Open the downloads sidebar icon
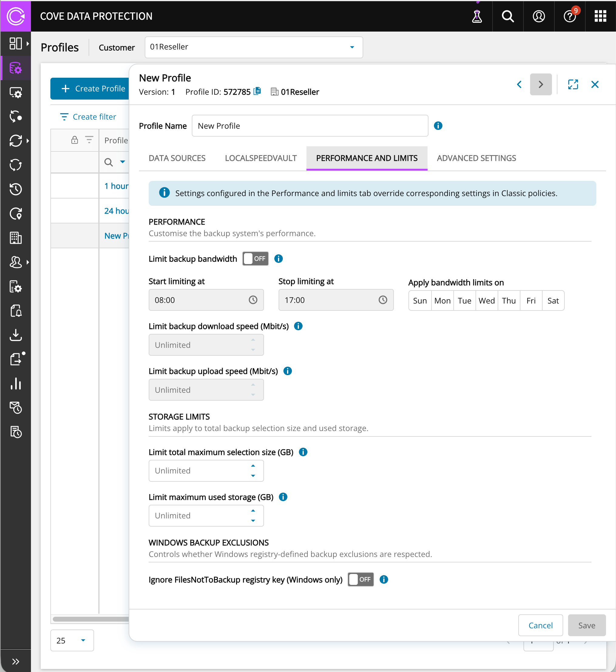Viewport: 616px width, 672px height. 16,335
